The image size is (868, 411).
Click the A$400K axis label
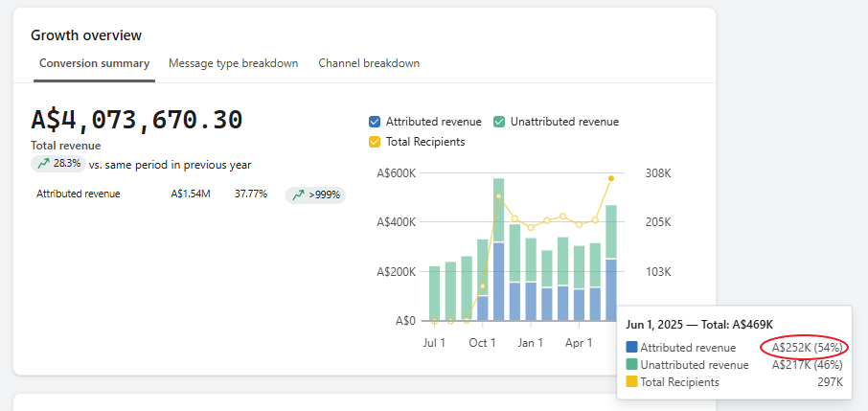click(x=397, y=222)
